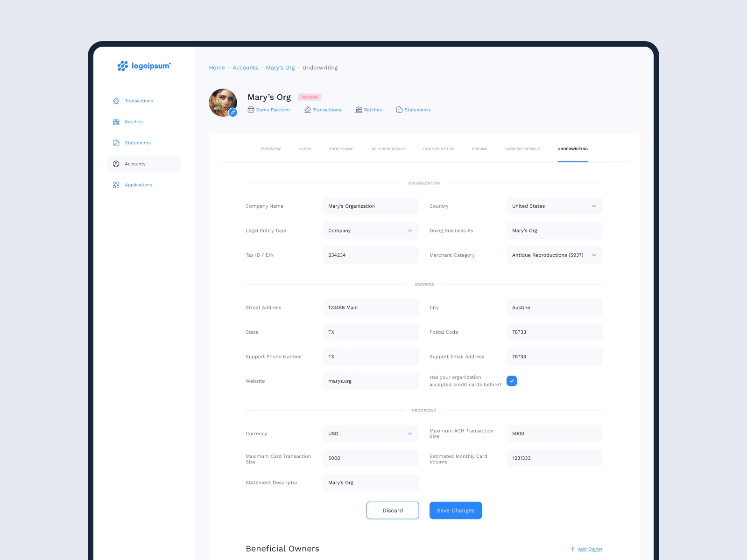Click the Mary's Org profile avatar
Viewport: 747px width, 560px height.
click(223, 103)
